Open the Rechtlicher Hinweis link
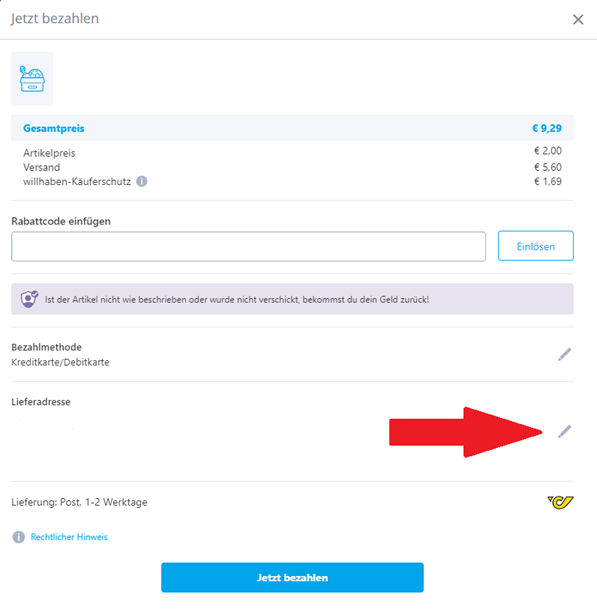 (x=69, y=537)
